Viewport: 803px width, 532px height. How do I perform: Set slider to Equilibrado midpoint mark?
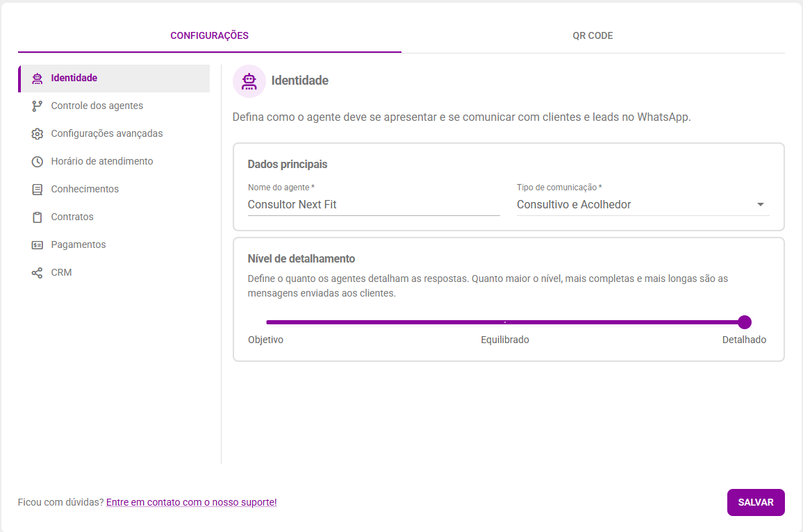pyautogui.click(x=505, y=322)
